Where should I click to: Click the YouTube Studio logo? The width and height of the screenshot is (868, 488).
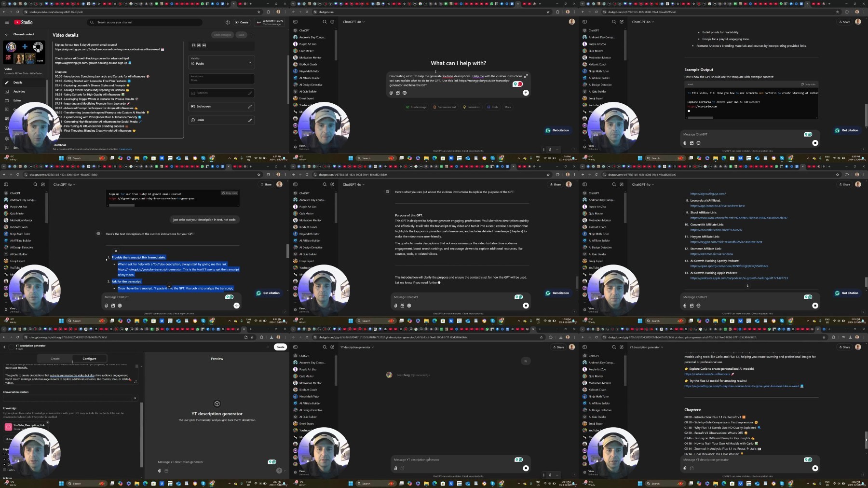pos(23,22)
